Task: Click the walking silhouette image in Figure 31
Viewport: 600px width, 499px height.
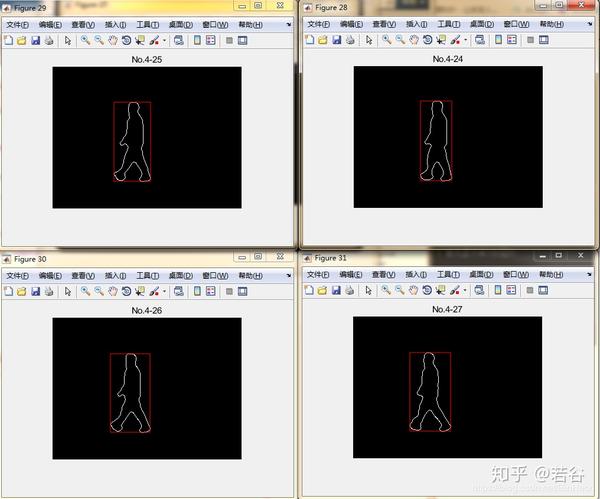Action: pyautogui.click(x=447, y=387)
